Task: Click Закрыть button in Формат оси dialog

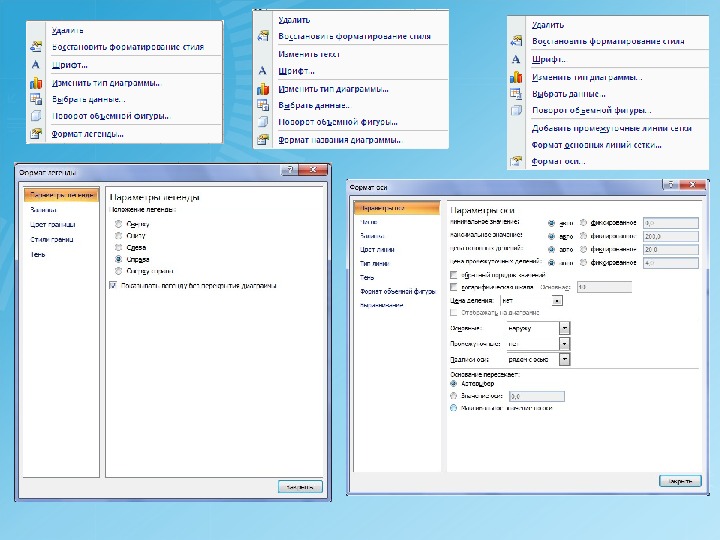Action: pos(681,481)
